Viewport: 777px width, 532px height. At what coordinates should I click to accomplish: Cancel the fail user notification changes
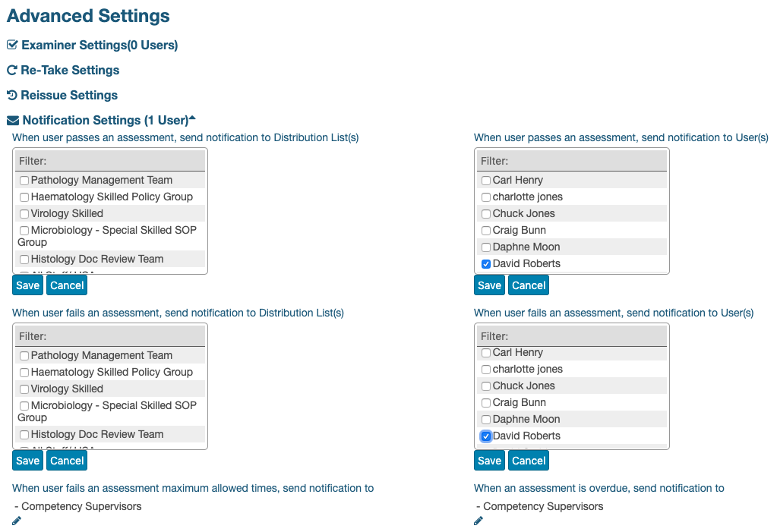point(529,461)
